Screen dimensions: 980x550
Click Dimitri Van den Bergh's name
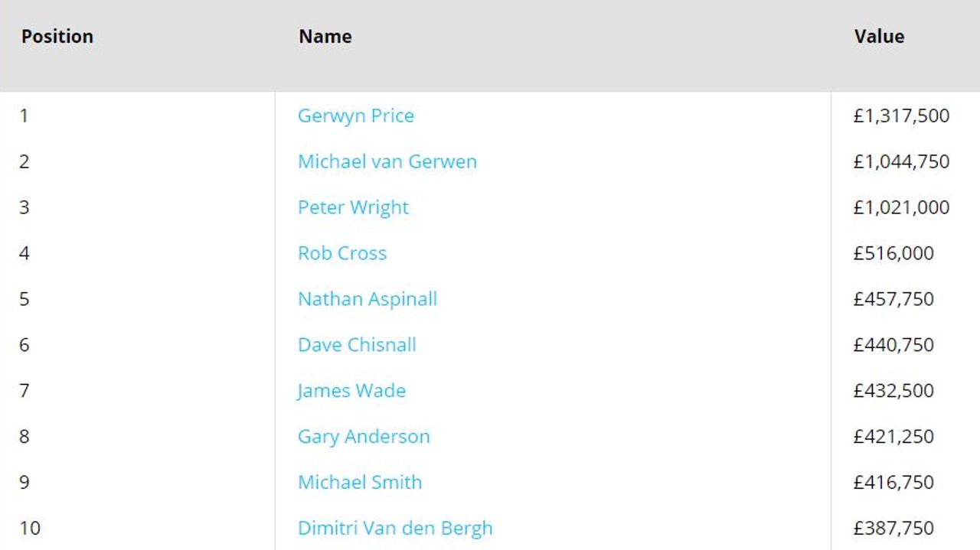[395, 529]
